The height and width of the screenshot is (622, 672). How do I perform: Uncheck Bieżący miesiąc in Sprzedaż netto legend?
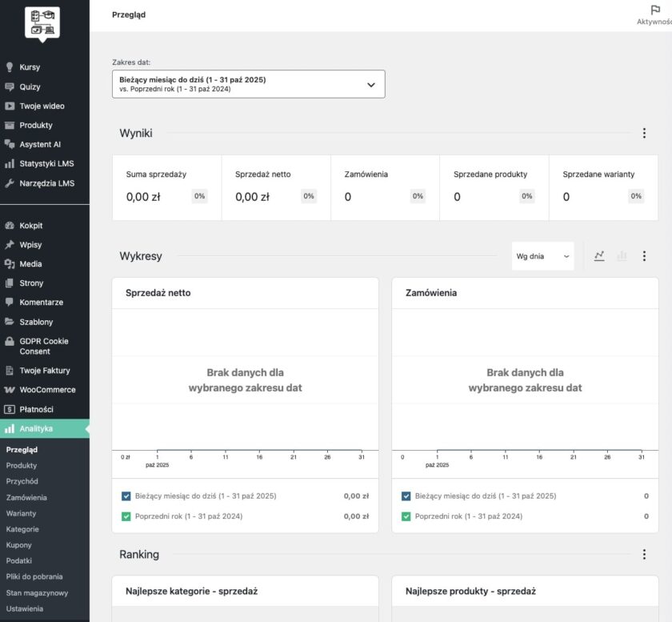(126, 496)
